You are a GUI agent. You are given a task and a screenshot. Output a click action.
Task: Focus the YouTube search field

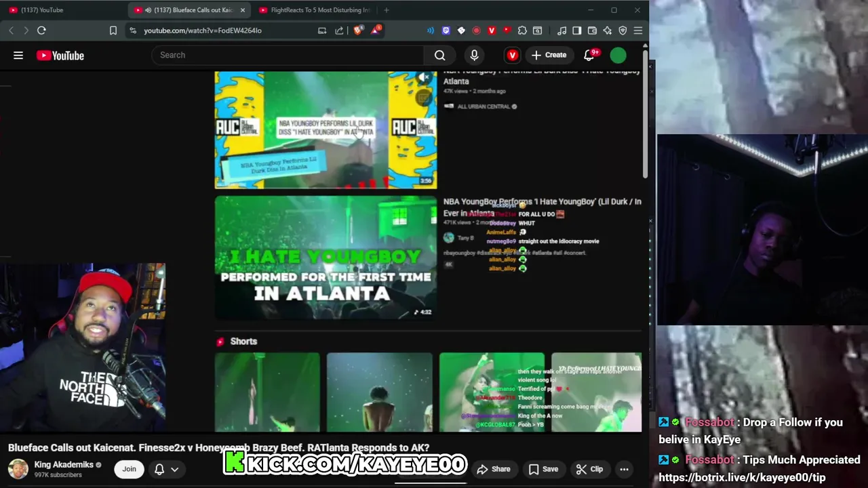click(x=288, y=55)
